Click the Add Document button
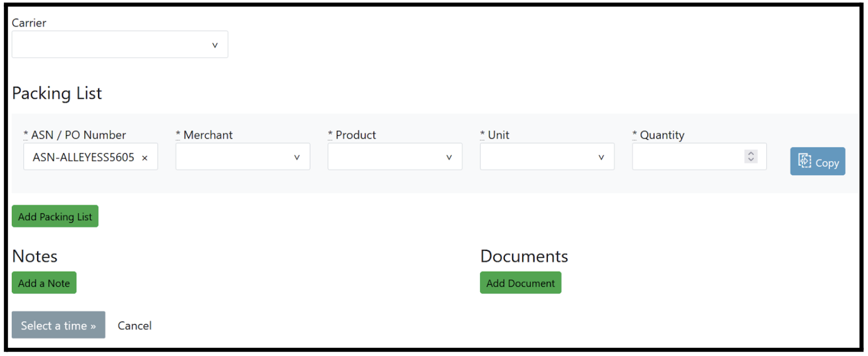 [520, 283]
